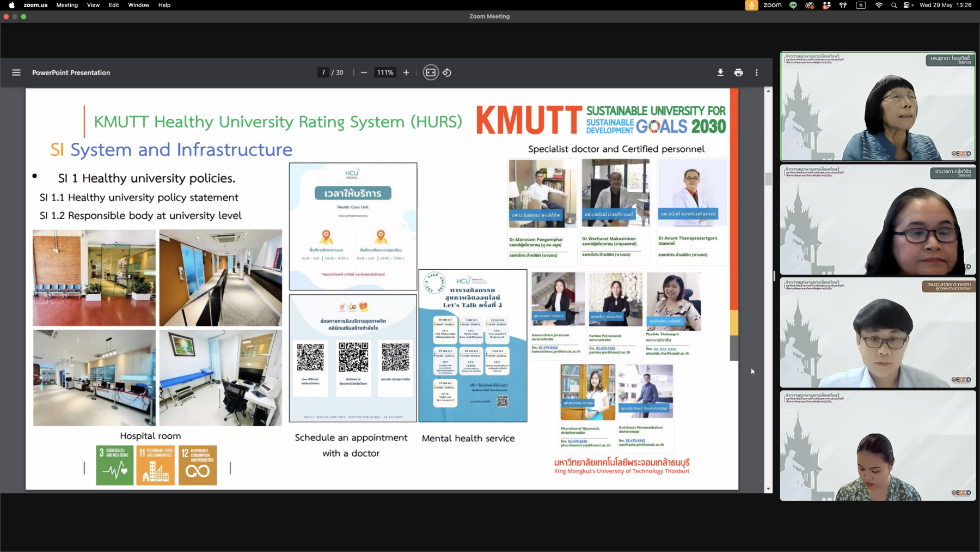This screenshot has height=552, width=980.
Task: Click the Dr.Anant Thanaprasertgorn photo
Action: coord(691,192)
